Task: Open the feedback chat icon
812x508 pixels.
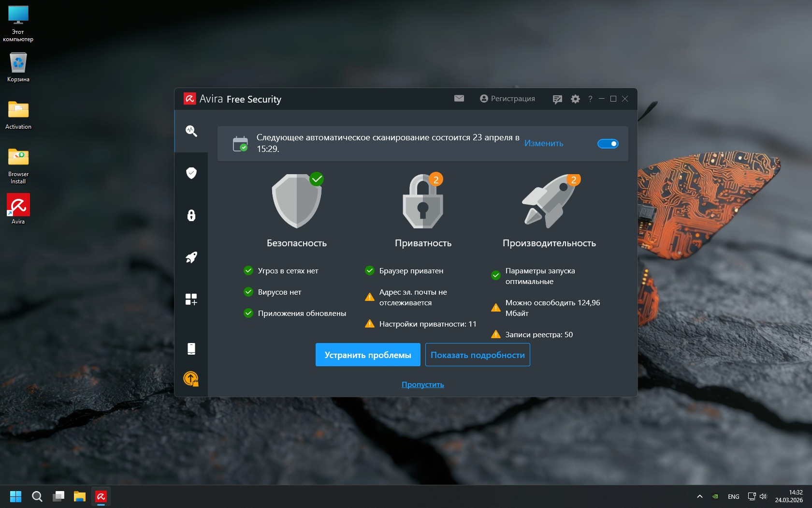Action: [557, 99]
